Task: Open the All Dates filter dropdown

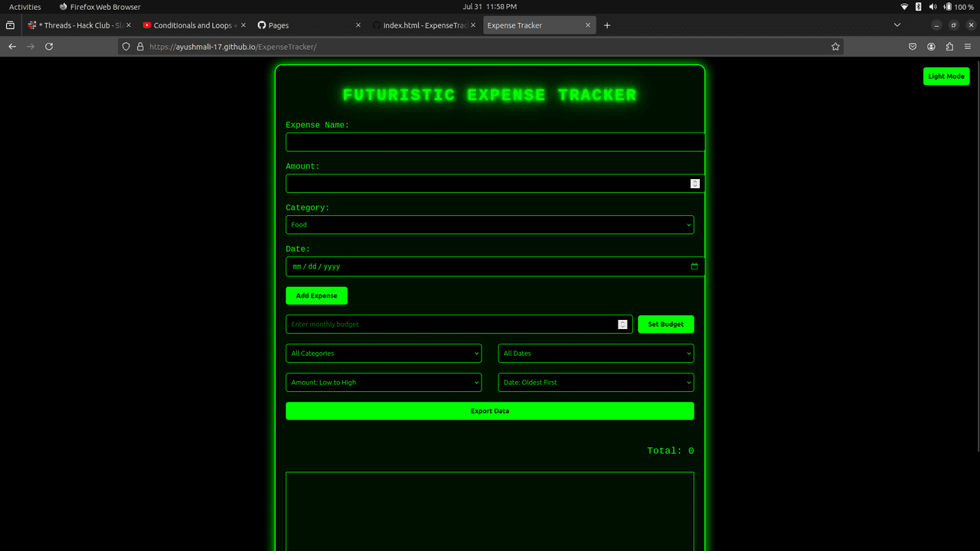Action: click(596, 354)
